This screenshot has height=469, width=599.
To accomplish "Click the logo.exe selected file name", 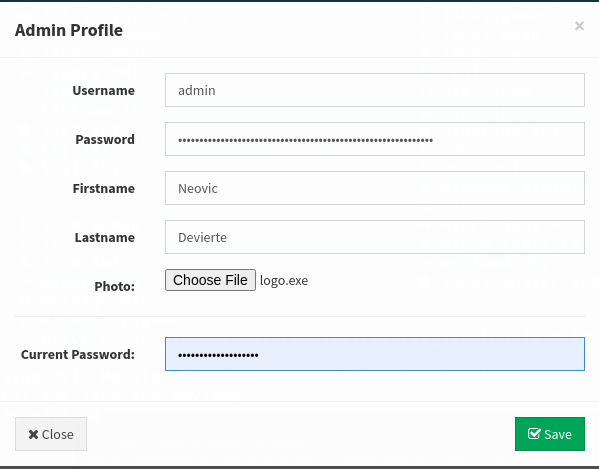I will [x=284, y=280].
